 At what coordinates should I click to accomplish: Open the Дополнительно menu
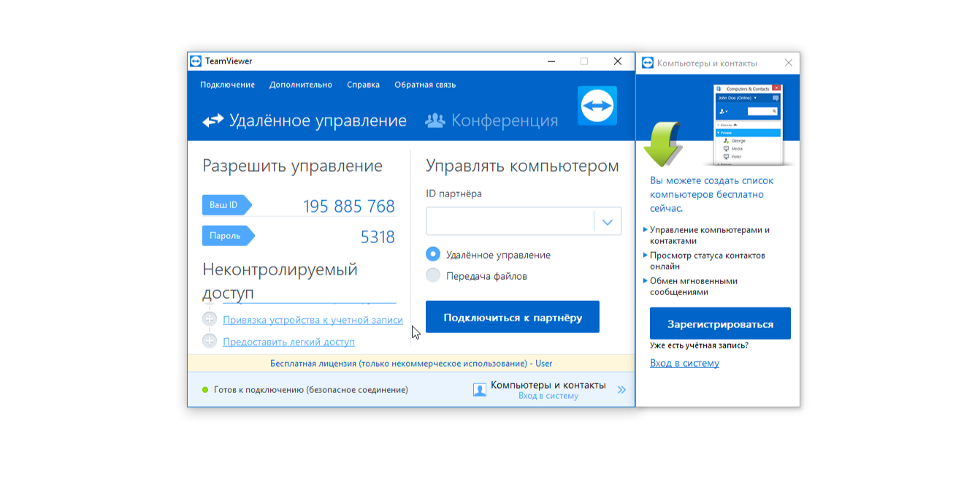coord(300,85)
